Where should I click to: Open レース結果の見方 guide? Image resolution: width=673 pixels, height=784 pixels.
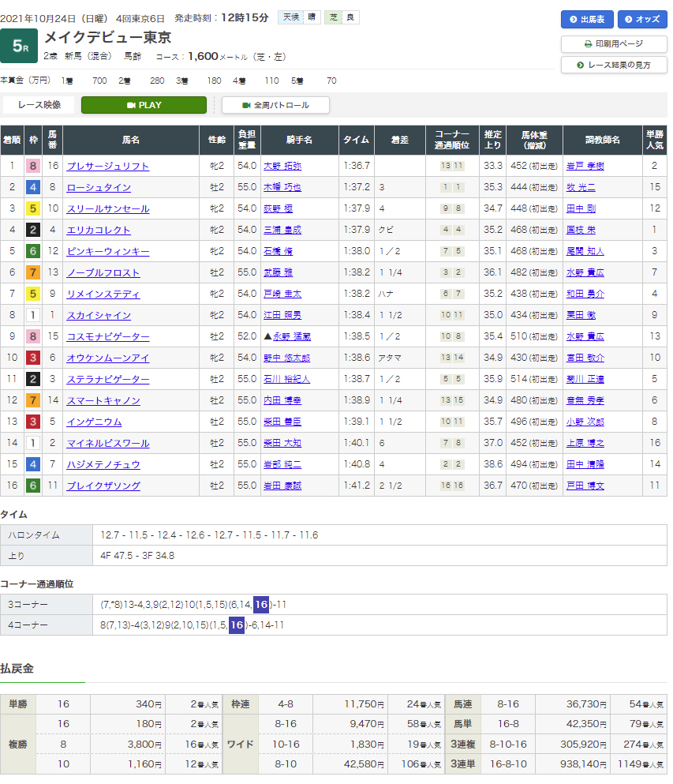613,65
